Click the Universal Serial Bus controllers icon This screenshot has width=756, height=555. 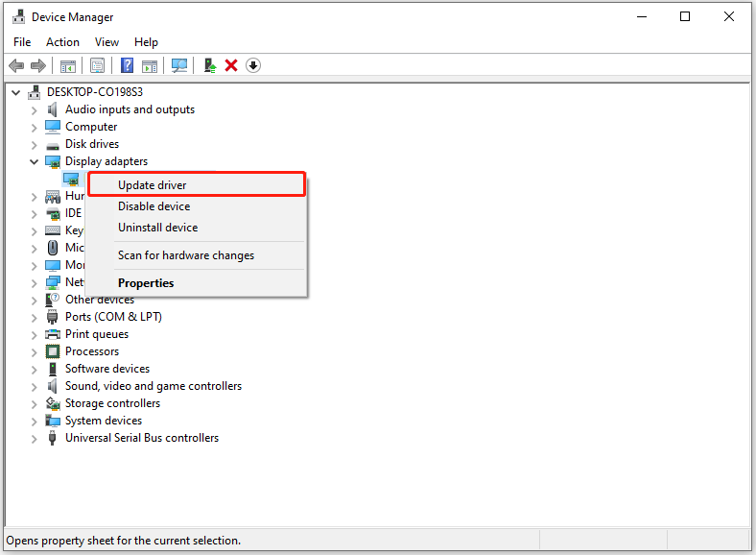pyautogui.click(x=53, y=438)
